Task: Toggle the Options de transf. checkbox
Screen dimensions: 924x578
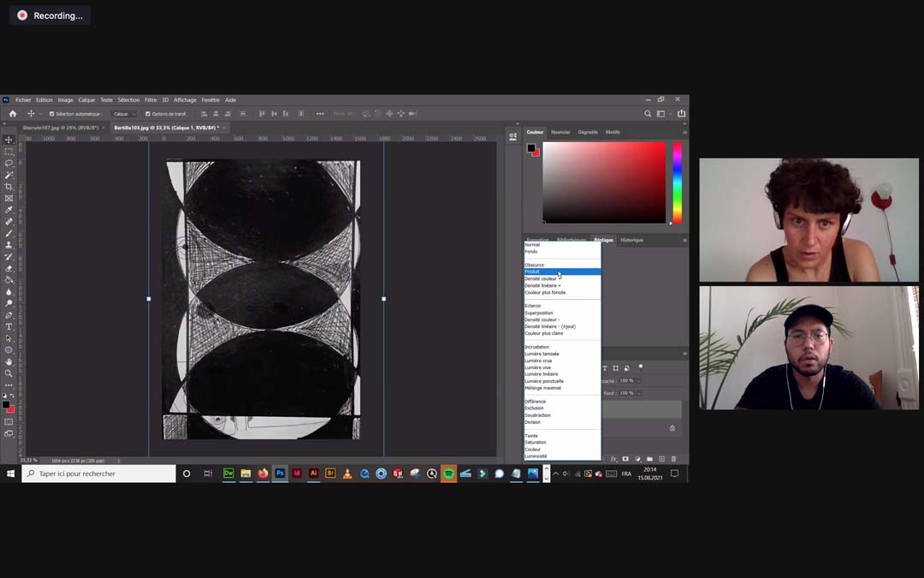Action: pyautogui.click(x=148, y=114)
